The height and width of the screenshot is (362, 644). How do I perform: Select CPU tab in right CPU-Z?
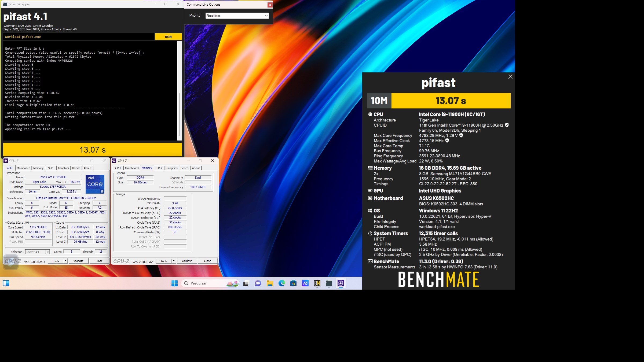118,168
